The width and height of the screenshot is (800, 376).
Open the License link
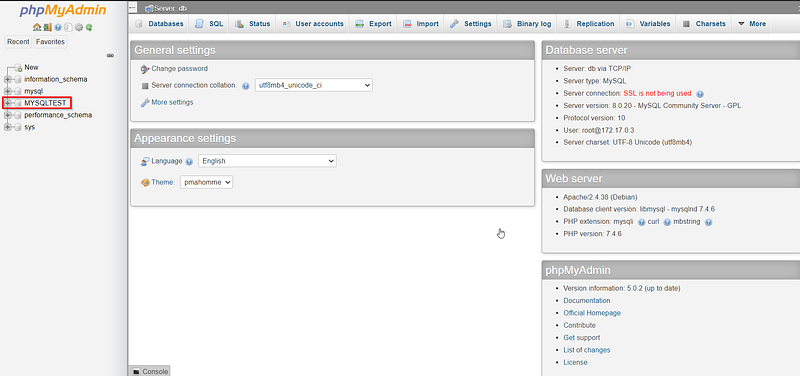(x=576, y=362)
